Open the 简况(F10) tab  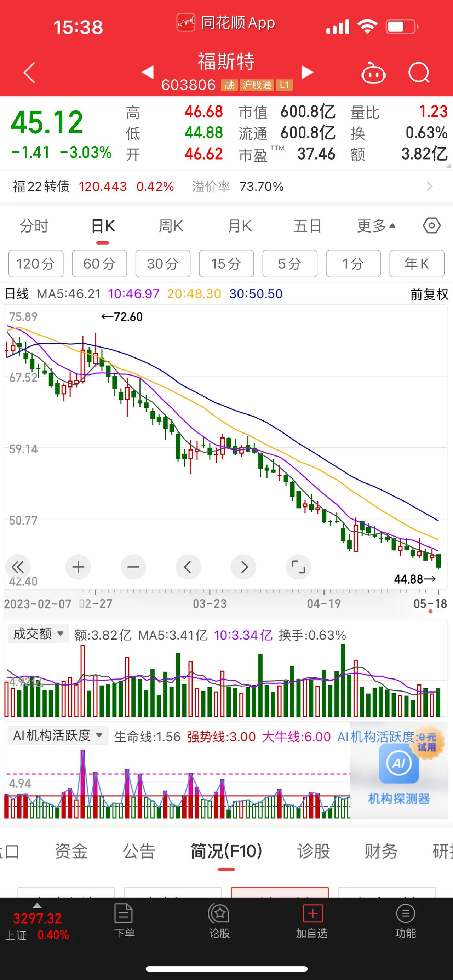pos(226,851)
